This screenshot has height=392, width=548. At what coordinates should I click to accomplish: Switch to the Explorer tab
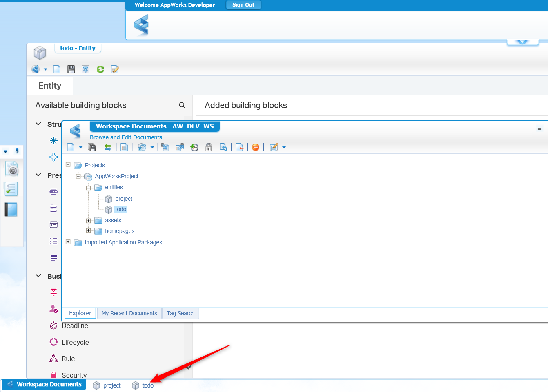(x=80, y=313)
